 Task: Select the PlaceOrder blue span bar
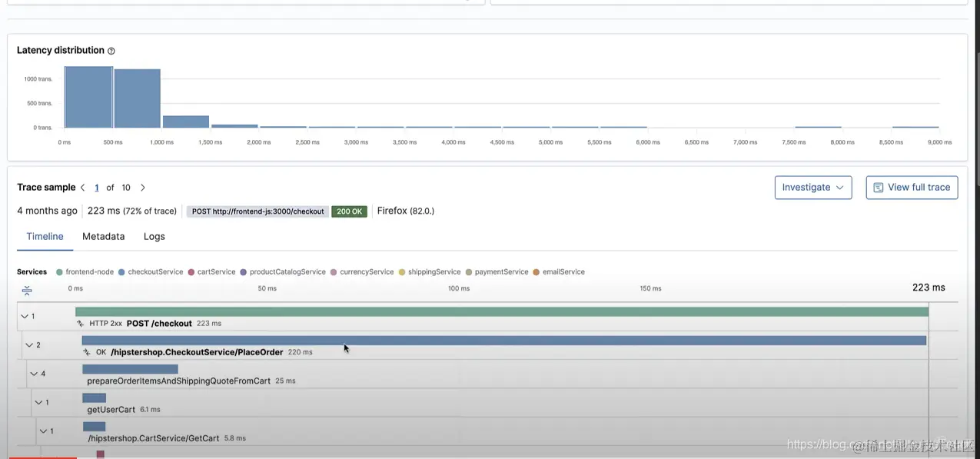click(x=504, y=341)
